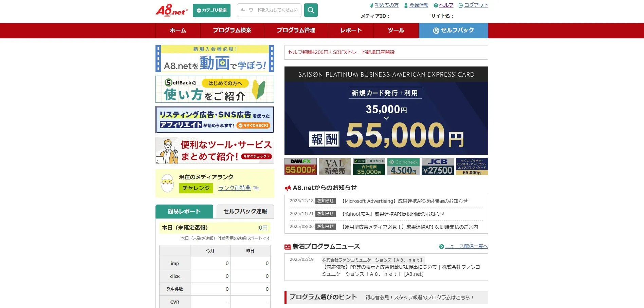
Task: Click the egg chick mascot icon
Action: pyautogui.click(x=167, y=183)
